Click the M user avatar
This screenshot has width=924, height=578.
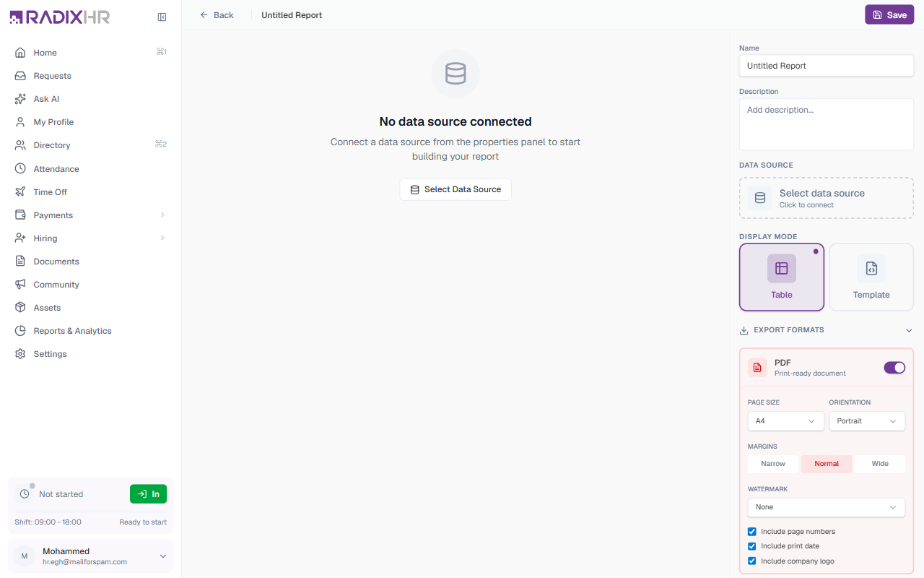pyautogui.click(x=25, y=556)
